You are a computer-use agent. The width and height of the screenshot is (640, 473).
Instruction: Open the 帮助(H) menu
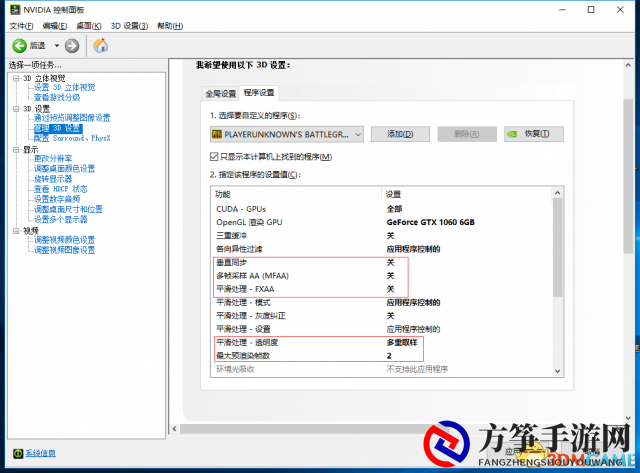click(170, 26)
